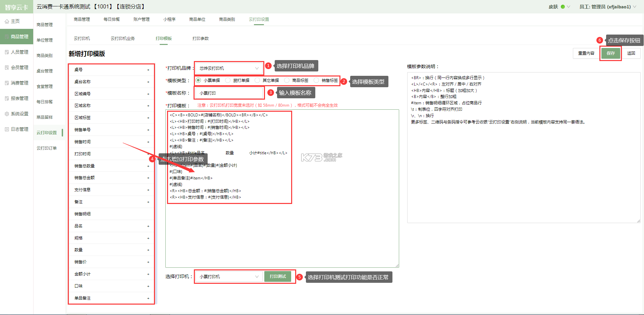Click the green 保存 button

point(611,53)
